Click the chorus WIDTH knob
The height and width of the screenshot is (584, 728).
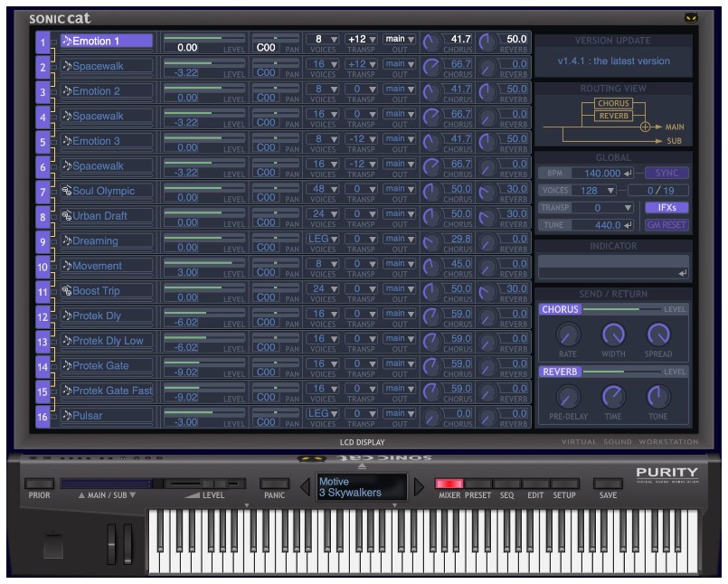(613, 334)
